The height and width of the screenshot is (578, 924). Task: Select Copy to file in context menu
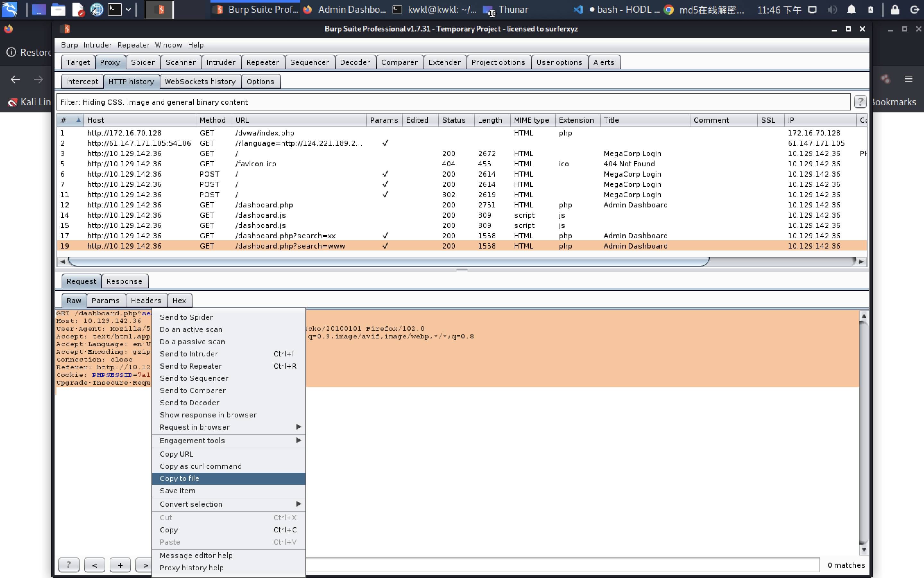click(x=229, y=478)
